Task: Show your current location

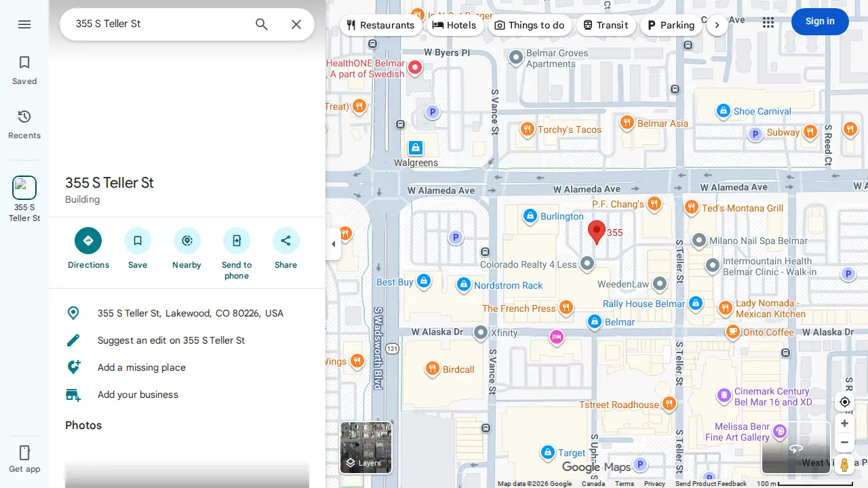Action: tap(844, 402)
